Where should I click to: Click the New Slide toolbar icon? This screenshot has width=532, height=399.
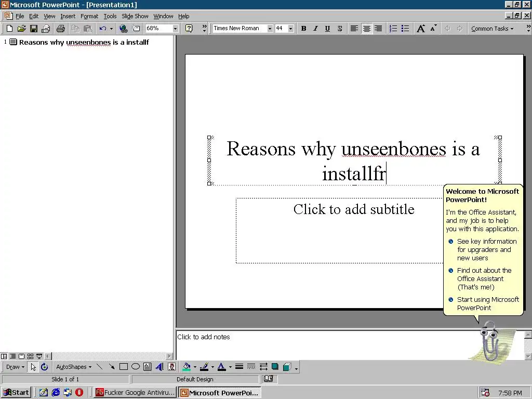pos(136,29)
